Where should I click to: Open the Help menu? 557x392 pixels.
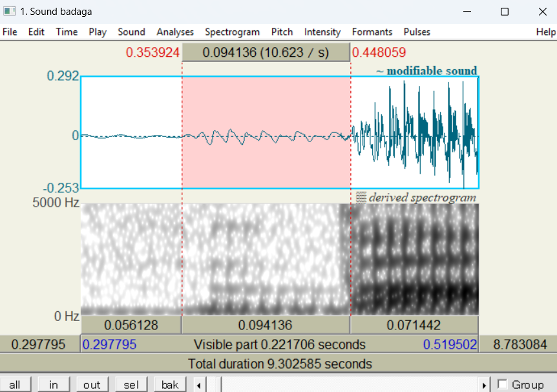(545, 32)
